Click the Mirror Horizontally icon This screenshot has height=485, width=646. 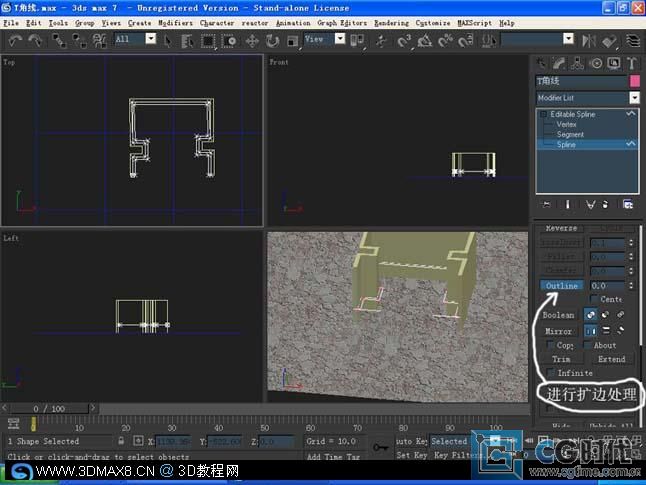[x=590, y=331]
